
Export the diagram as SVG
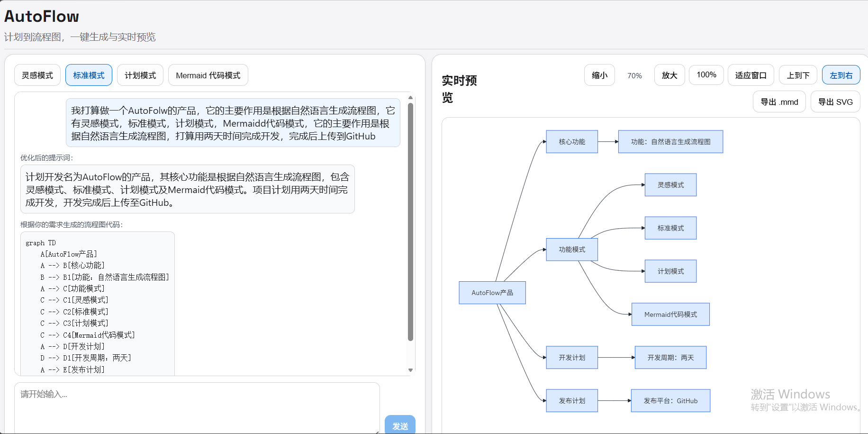pos(835,102)
